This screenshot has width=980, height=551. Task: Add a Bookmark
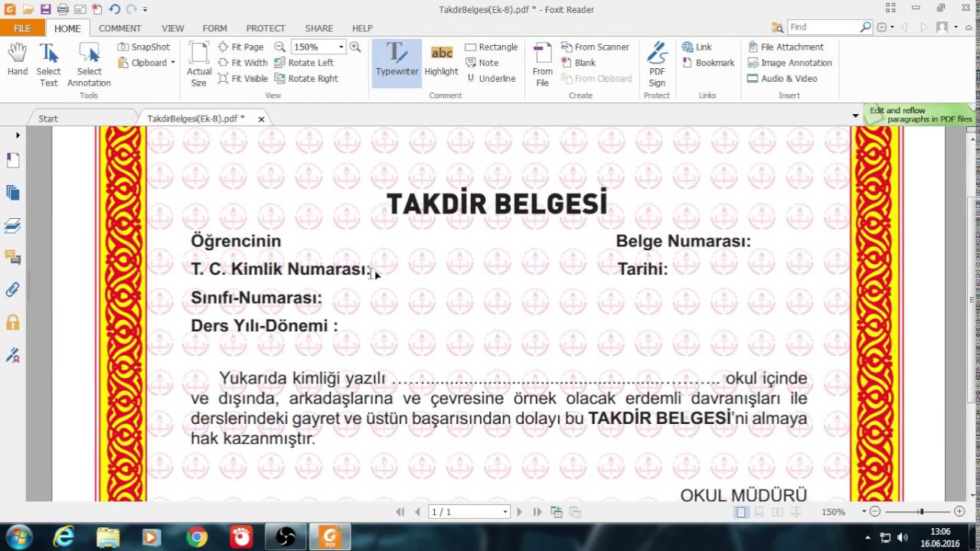pos(708,63)
